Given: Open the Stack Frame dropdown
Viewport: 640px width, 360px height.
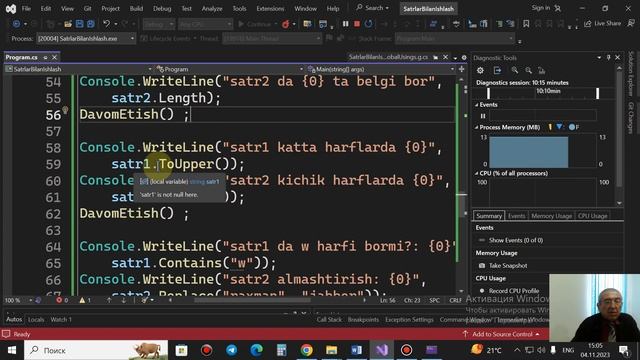Looking at the screenshot, I should (x=454, y=39).
